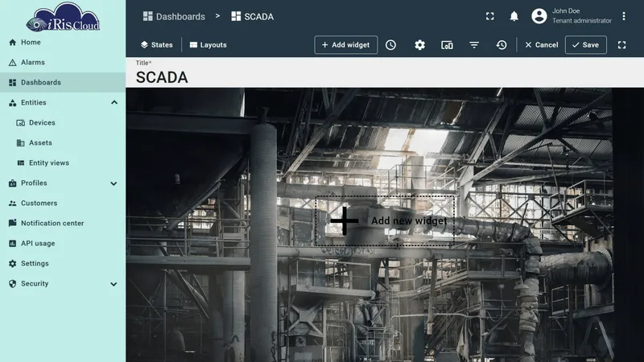Open the John Doe user avatar

(539, 16)
